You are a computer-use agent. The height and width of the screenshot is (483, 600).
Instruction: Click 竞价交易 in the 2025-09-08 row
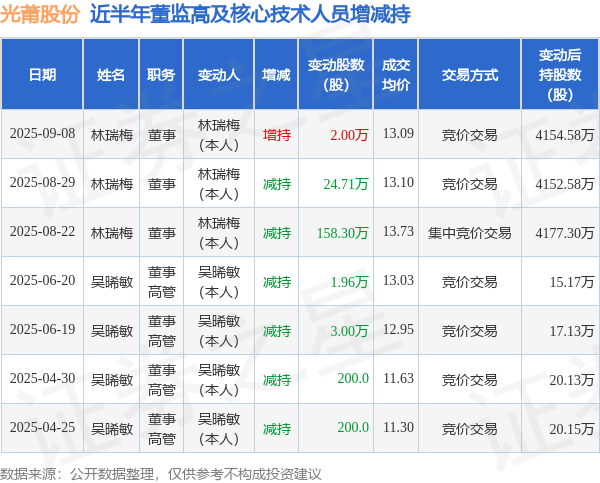click(470, 135)
